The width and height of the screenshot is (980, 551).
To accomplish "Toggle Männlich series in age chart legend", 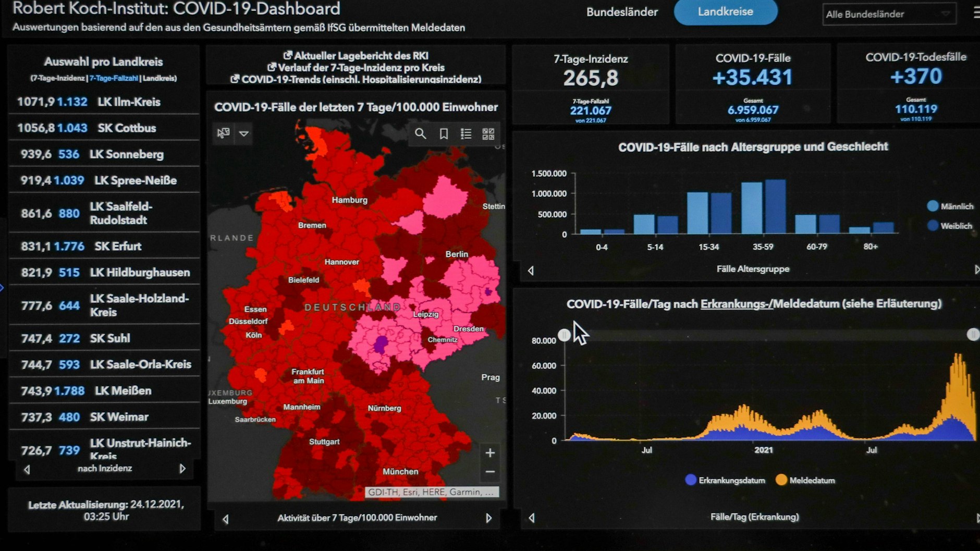I will tap(933, 206).
